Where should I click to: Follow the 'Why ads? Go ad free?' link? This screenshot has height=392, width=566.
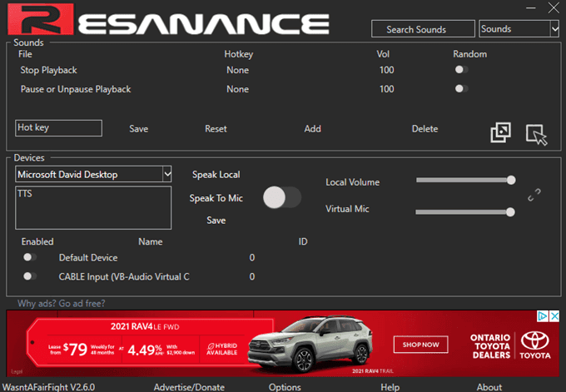[62, 303]
